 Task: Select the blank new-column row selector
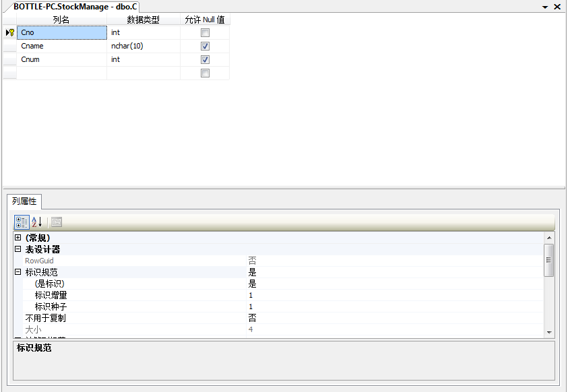tap(9, 73)
